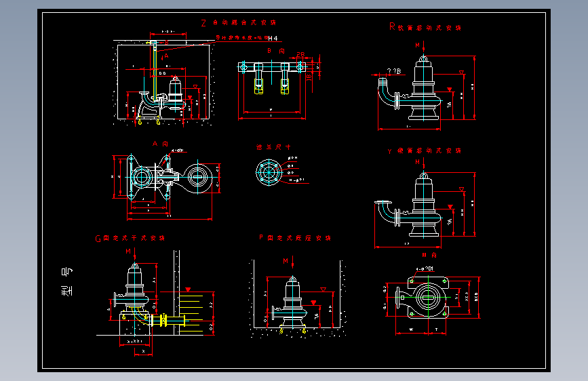Screen dimensions: 588x381
Task: Select the 'P 固定式底座安装' heading
Action: click(295, 238)
